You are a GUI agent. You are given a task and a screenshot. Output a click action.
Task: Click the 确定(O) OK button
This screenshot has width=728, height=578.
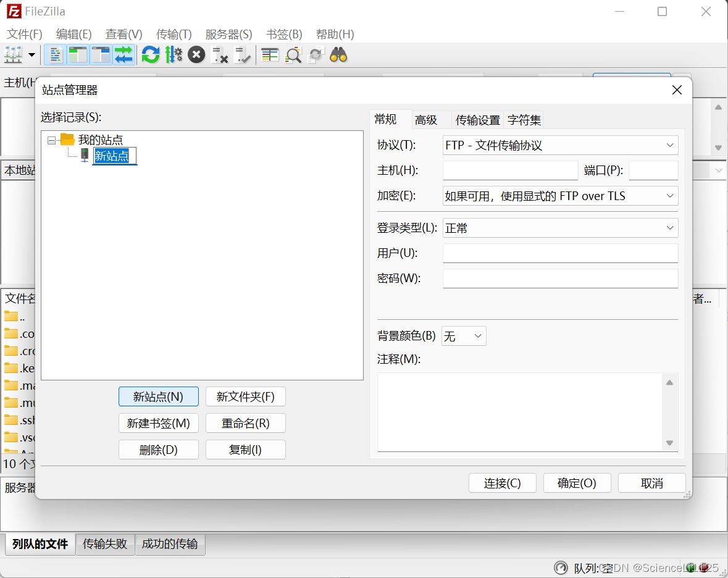coord(577,484)
